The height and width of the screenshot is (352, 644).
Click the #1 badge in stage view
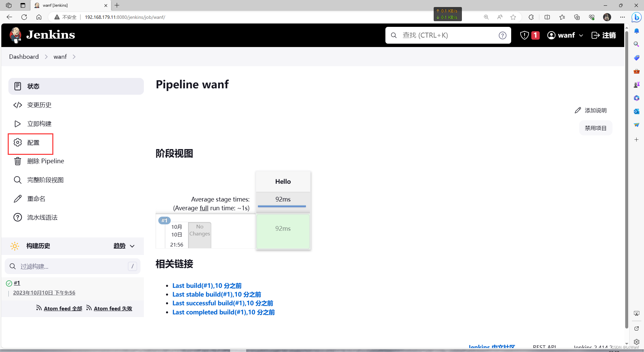[x=164, y=221]
